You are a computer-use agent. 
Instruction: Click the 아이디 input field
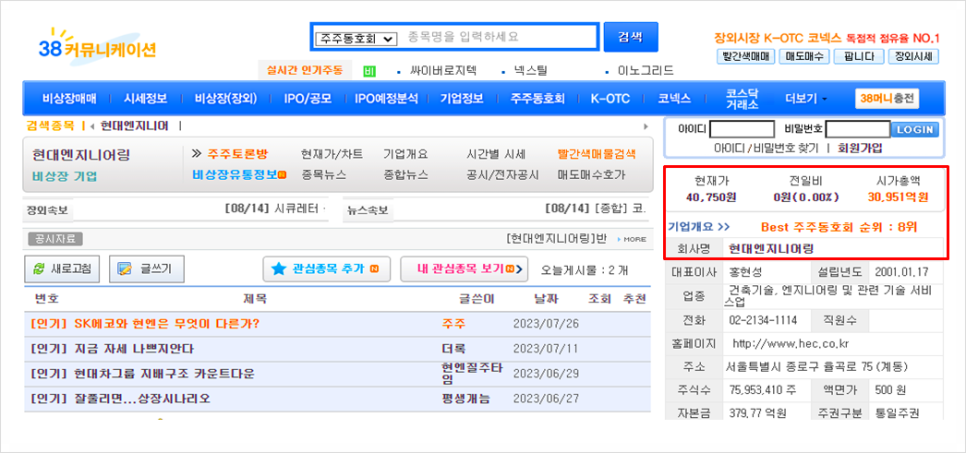742,129
